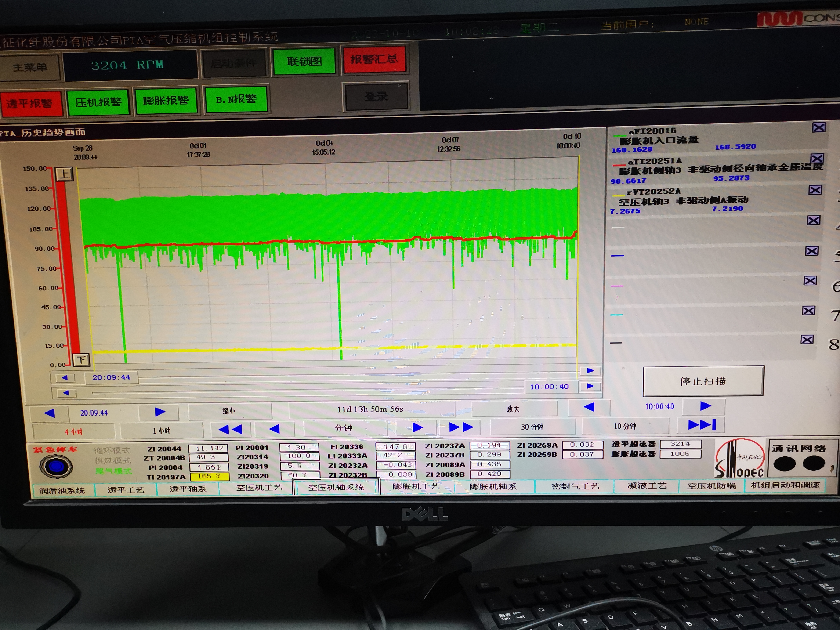The height and width of the screenshot is (630, 840).
Task: Select the 4 小时 time span
Action: pyautogui.click(x=74, y=432)
